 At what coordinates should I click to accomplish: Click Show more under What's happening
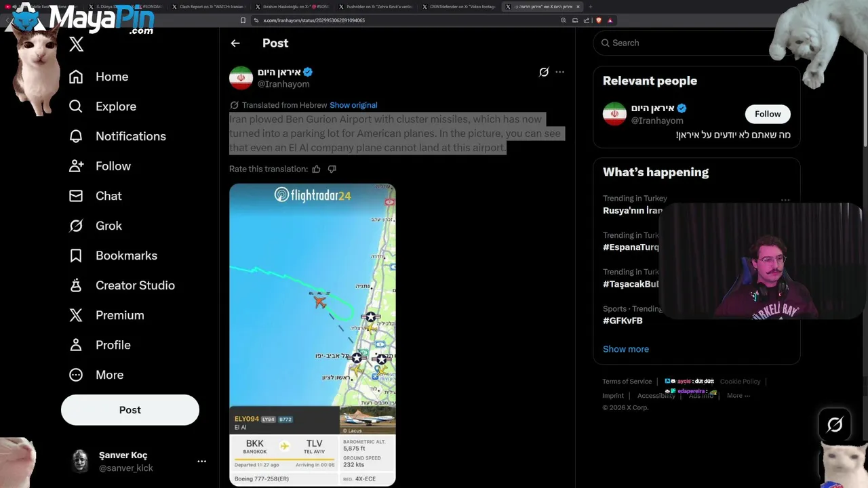click(x=626, y=349)
